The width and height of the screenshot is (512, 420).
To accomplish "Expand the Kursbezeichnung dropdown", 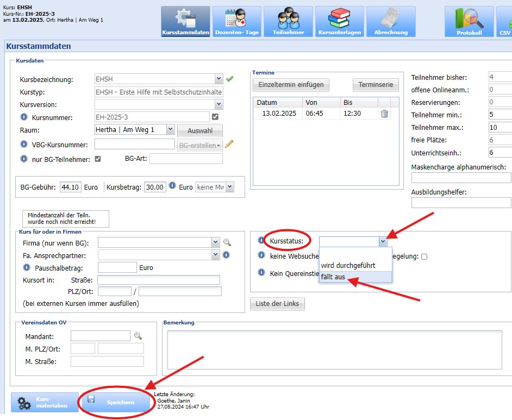I will pos(218,79).
